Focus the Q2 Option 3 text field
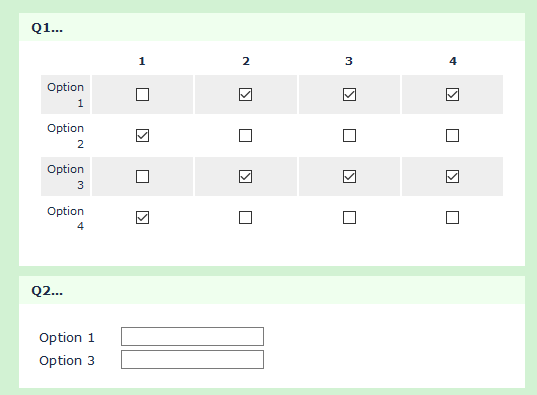This screenshot has width=537, height=395. [192, 359]
